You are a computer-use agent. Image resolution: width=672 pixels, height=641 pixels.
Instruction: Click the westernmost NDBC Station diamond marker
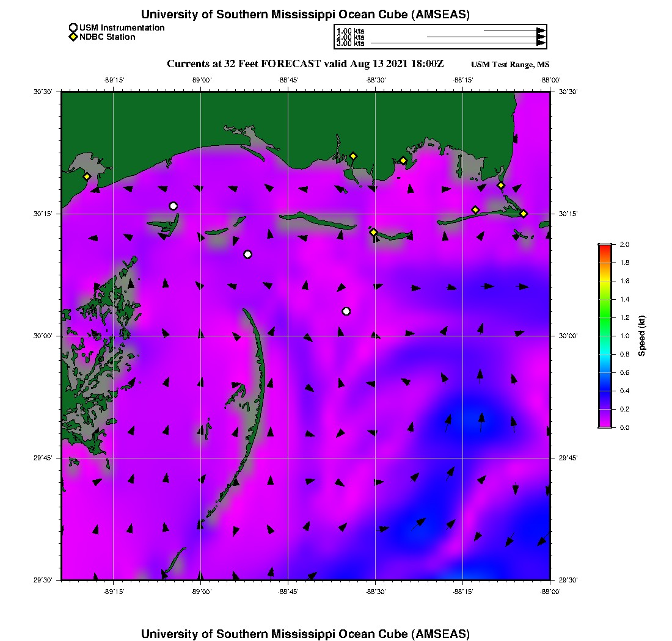click(x=87, y=176)
